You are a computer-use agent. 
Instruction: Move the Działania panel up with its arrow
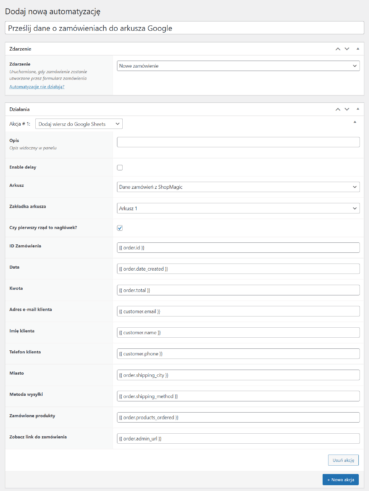coord(338,109)
